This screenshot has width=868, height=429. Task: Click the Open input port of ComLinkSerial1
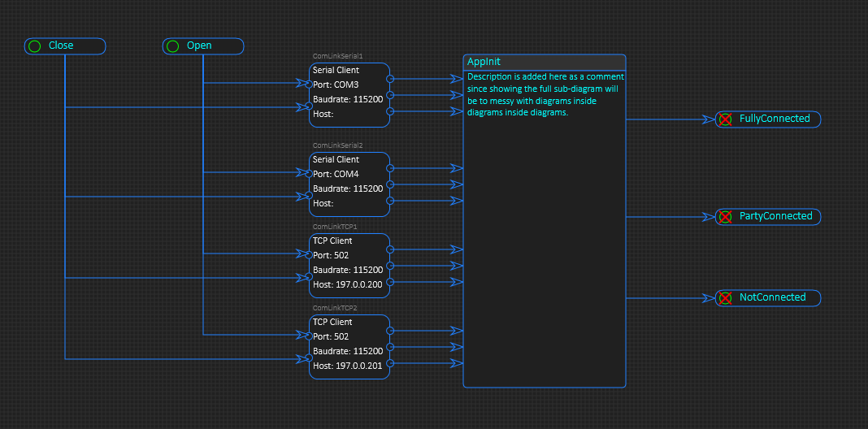point(309,84)
